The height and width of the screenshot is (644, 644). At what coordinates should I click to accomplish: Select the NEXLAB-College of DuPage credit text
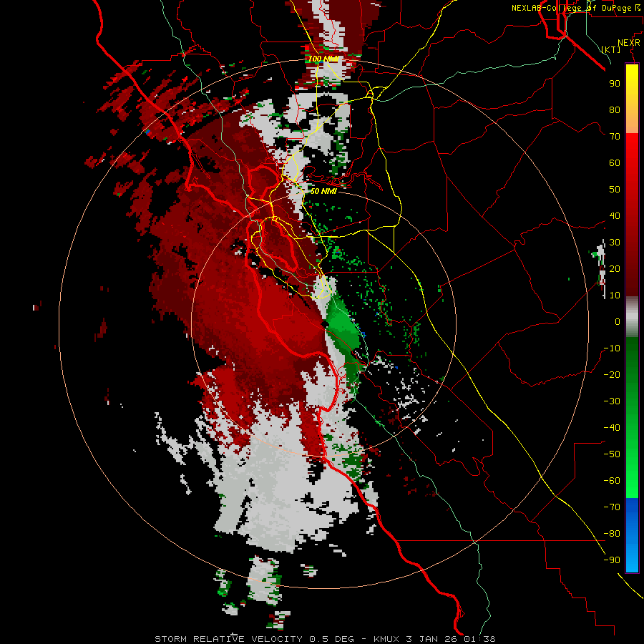pos(575,8)
